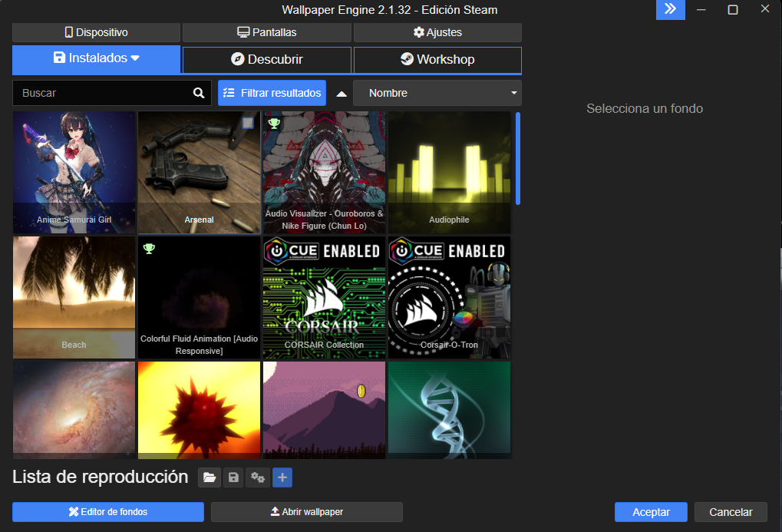Select the Audiophile wallpaper
Screen dimensions: 782x532
click(x=450, y=172)
